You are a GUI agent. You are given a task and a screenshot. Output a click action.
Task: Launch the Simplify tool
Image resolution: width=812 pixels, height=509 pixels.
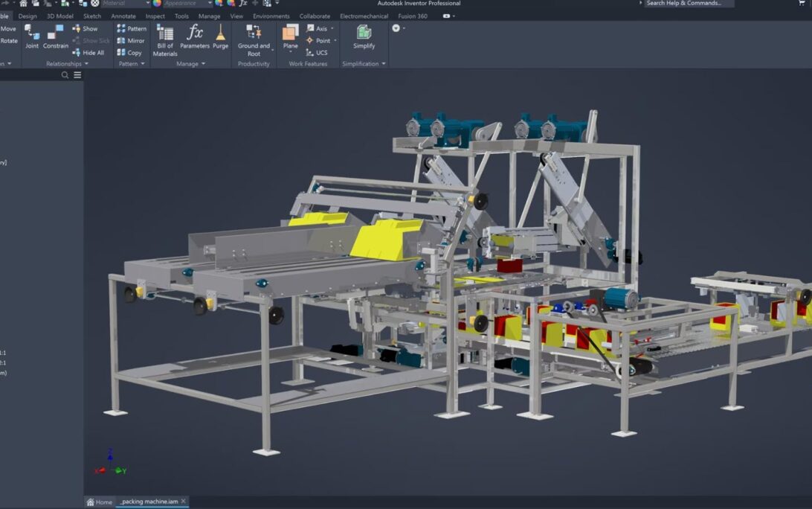(364, 36)
